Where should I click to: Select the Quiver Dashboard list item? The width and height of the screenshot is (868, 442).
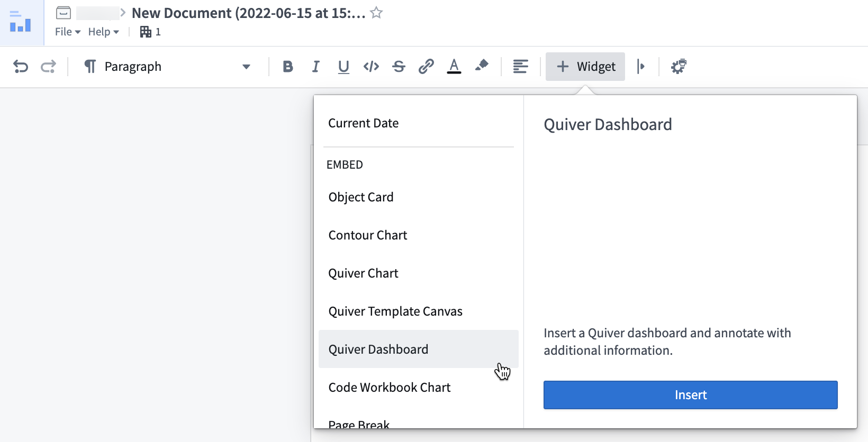point(418,349)
